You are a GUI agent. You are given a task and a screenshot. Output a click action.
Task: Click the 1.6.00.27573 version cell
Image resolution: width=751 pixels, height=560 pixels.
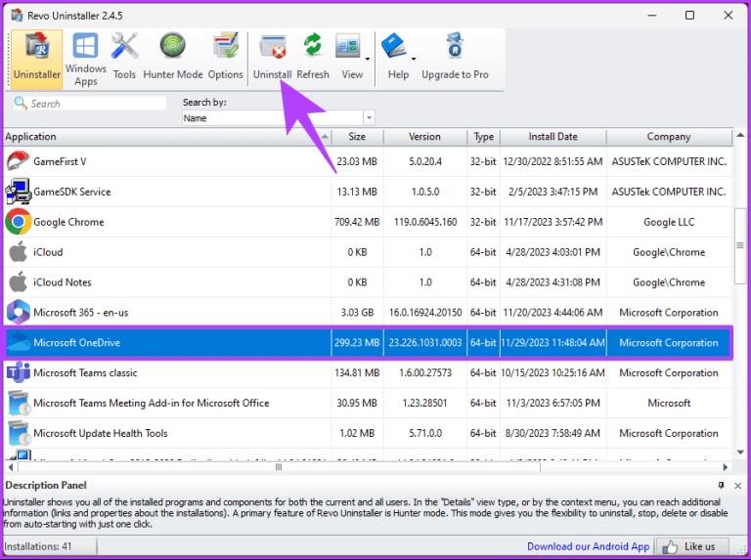click(x=425, y=373)
